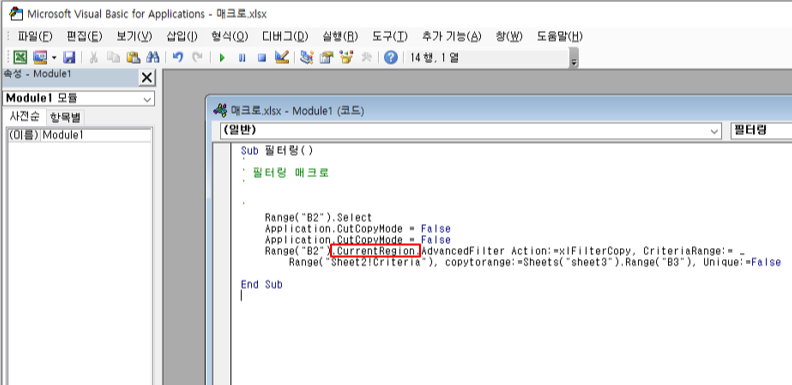Image resolution: width=792 pixels, height=385 pixels.
Task: Click the Cut scissors icon
Action: coord(93,58)
